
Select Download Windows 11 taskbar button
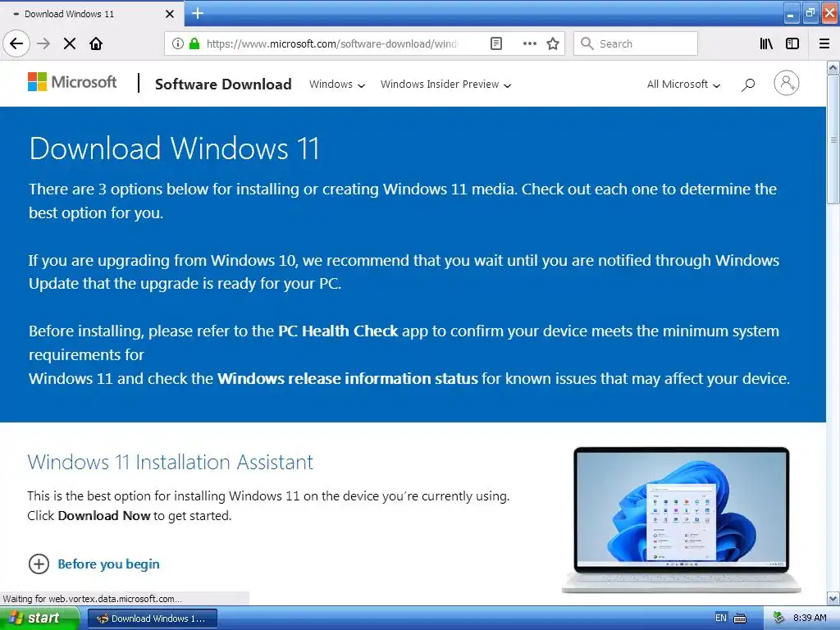[152, 619]
